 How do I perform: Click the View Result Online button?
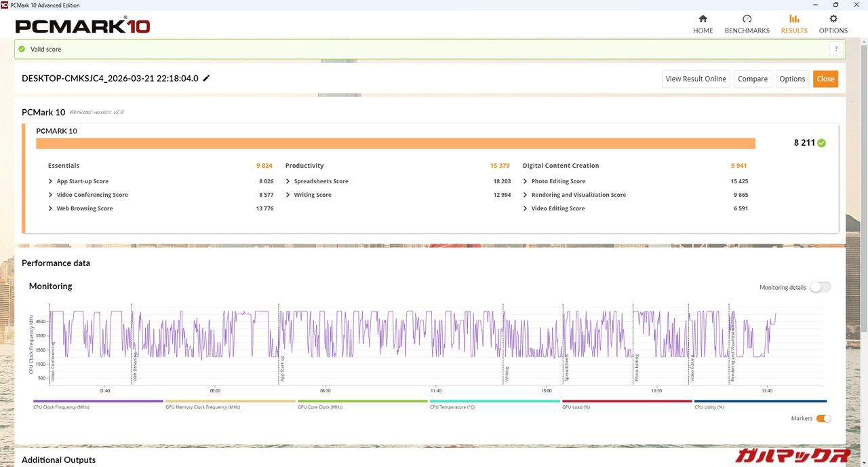(x=695, y=79)
